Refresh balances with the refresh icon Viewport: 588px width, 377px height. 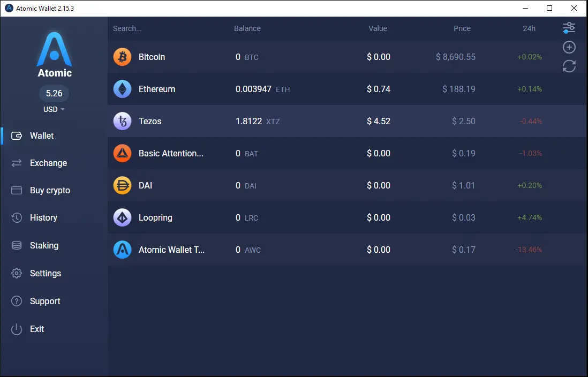point(569,66)
